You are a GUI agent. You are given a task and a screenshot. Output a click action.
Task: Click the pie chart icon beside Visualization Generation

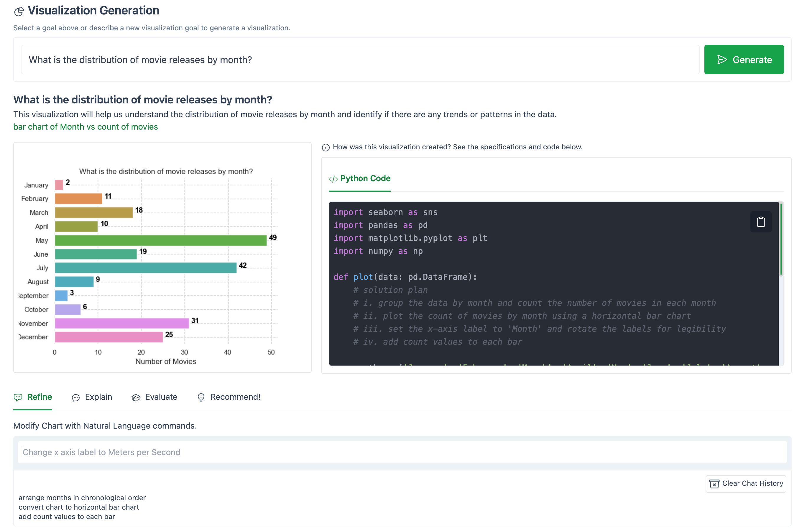pyautogui.click(x=19, y=11)
